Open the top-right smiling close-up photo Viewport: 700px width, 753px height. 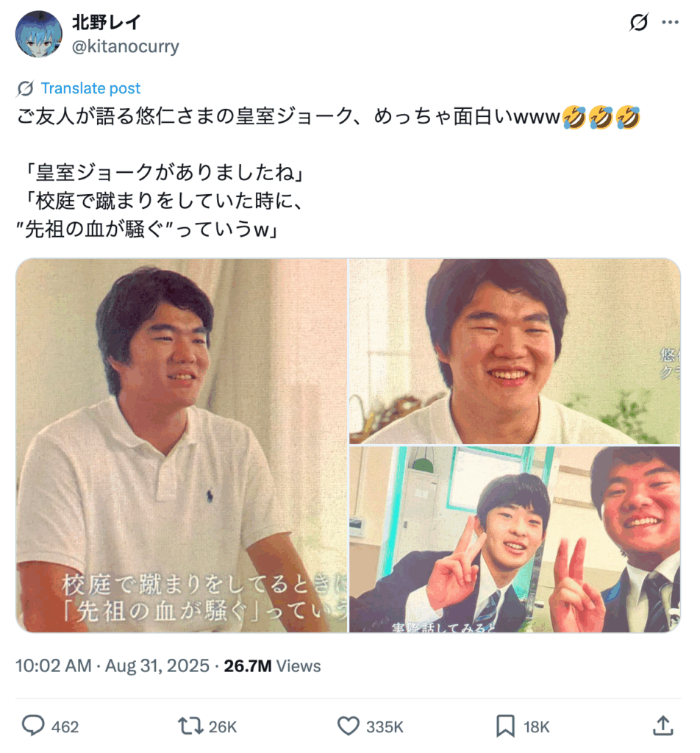pos(515,351)
